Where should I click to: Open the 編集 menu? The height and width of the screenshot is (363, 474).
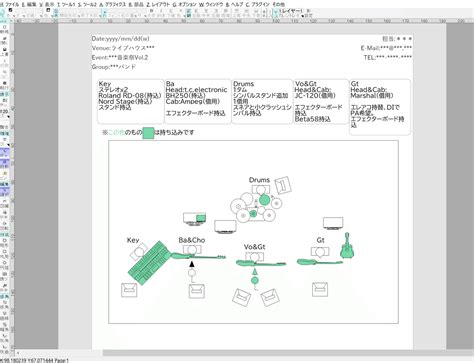pyautogui.click(x=29, y=4)
